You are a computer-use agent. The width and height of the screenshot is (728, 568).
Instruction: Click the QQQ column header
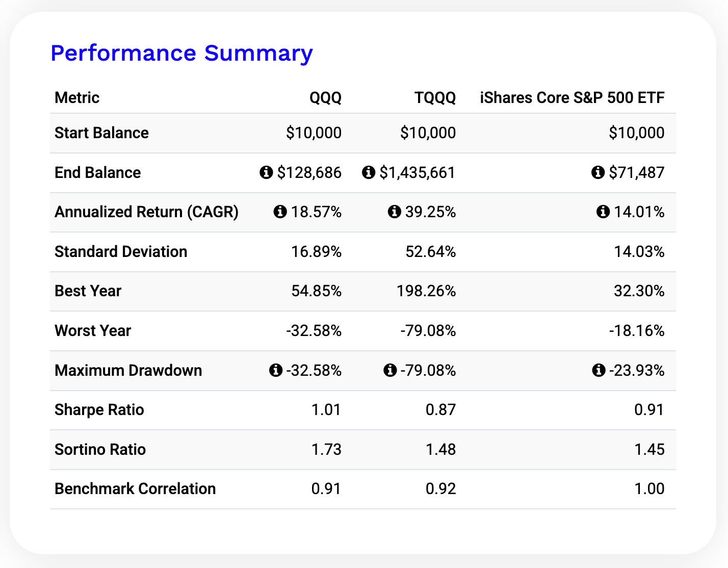pos(325,97)
